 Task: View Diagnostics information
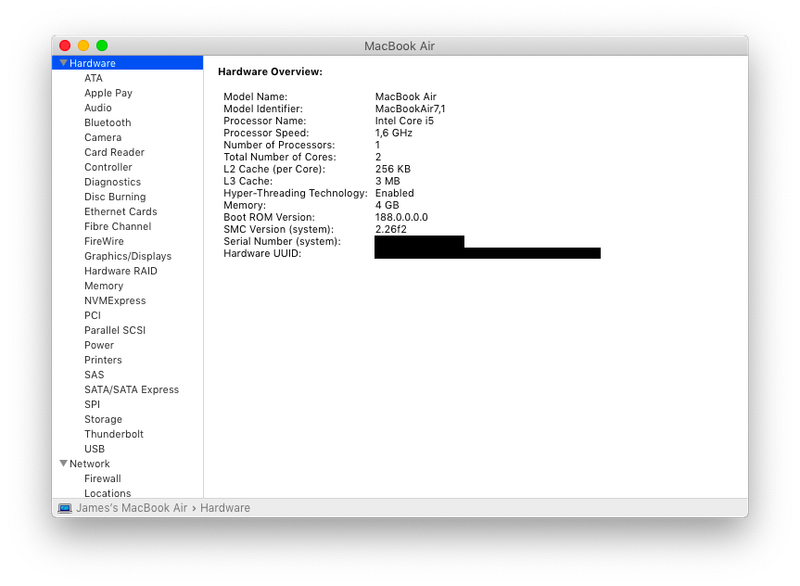pos(112,182)
